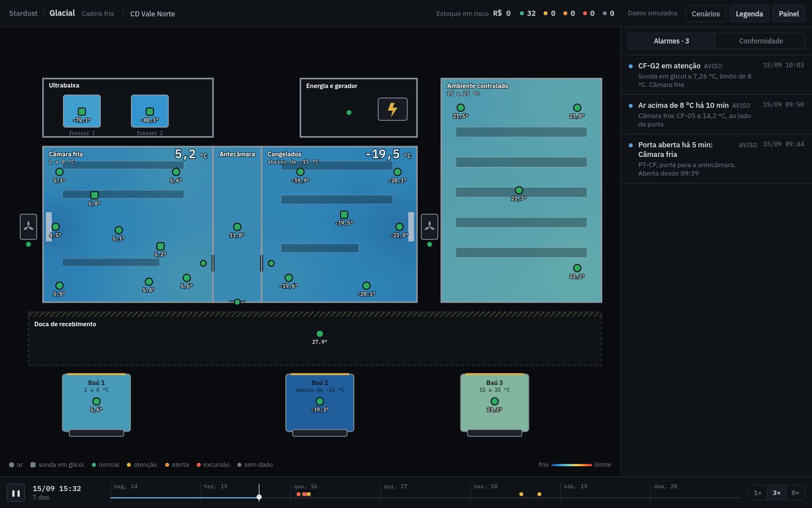Click the Câmara fria 5,2 °C average reading

coord(191,154)
